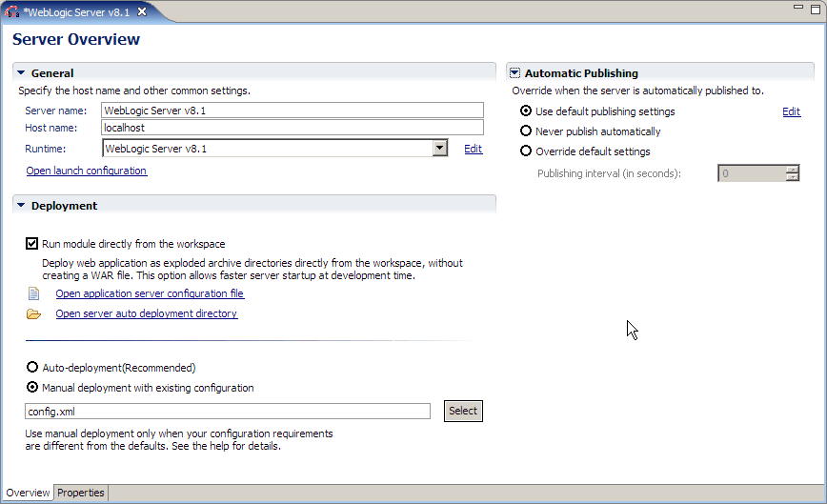Click the 'Publishing interval (in seconds):' label
The width and height of the screenshot is (827, 504).
click(x=609, y=173)
